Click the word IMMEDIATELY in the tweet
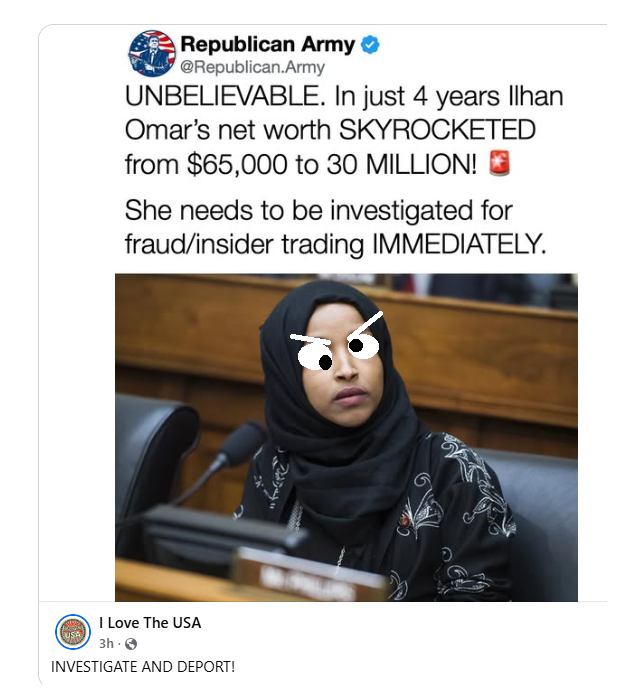640x694 pixels. tap(460, 244)
